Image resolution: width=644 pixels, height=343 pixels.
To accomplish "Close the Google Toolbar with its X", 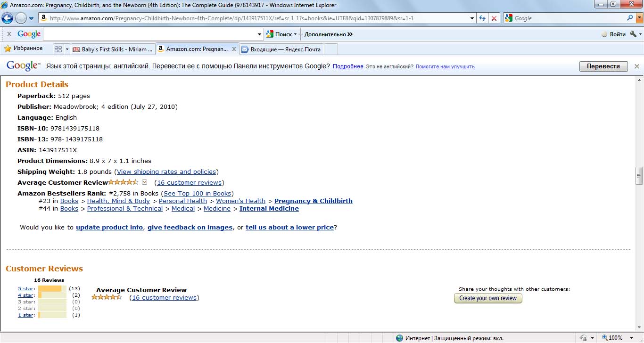I will point(9,34).
